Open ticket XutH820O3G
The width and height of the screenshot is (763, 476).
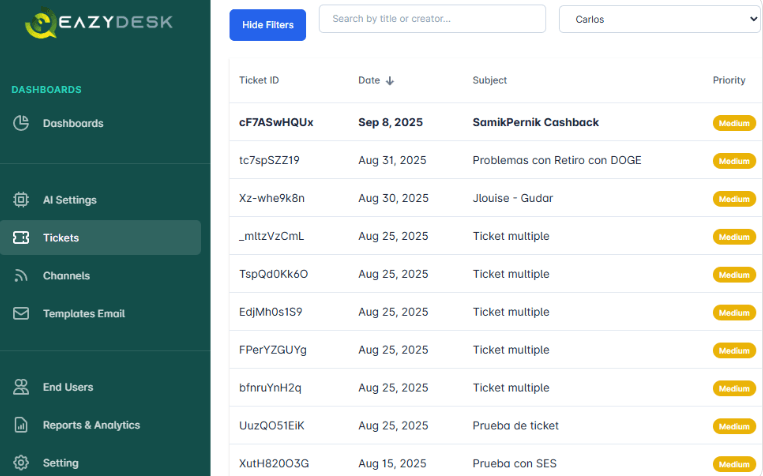273,463
